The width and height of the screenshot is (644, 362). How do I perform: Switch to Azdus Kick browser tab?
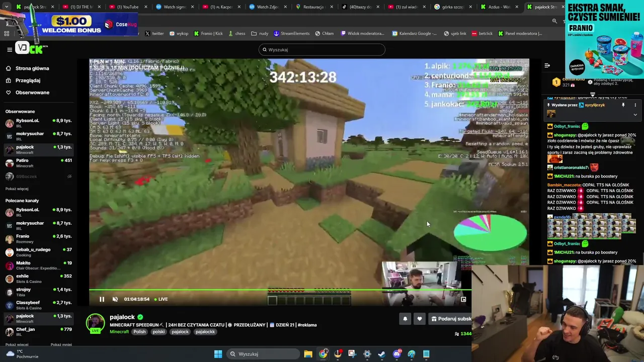[x=499, y=7]
